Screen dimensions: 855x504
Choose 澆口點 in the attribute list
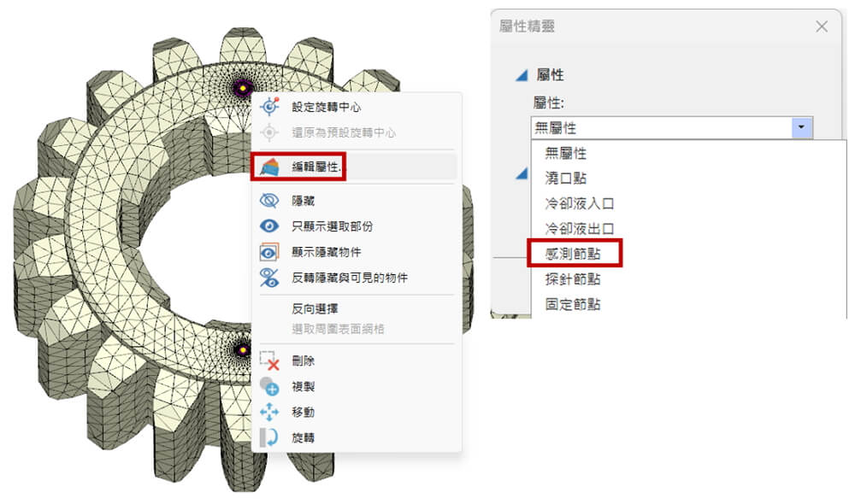[x=566, y=178]
